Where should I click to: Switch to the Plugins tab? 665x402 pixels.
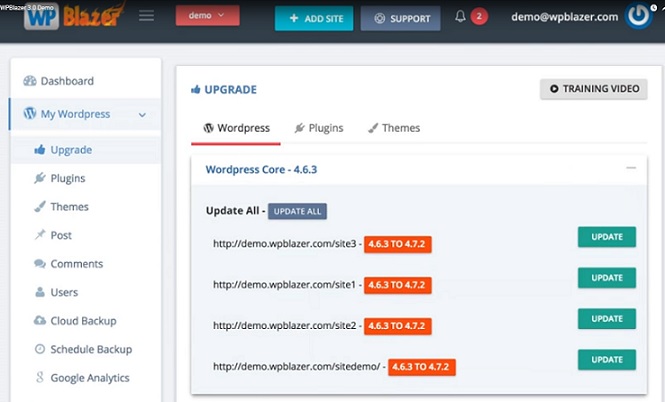319,128
